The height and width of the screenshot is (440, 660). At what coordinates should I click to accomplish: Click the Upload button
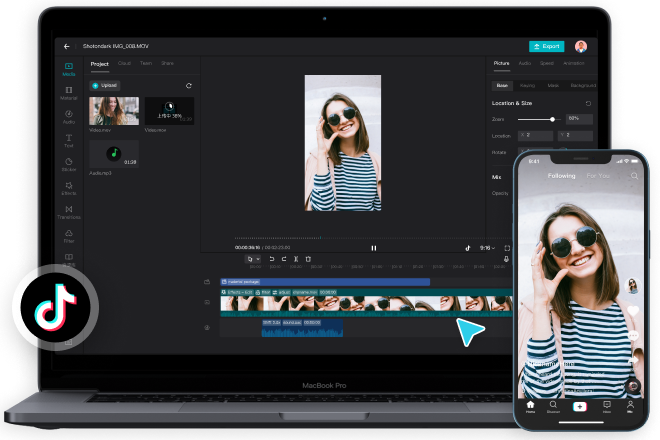point(105,85)
